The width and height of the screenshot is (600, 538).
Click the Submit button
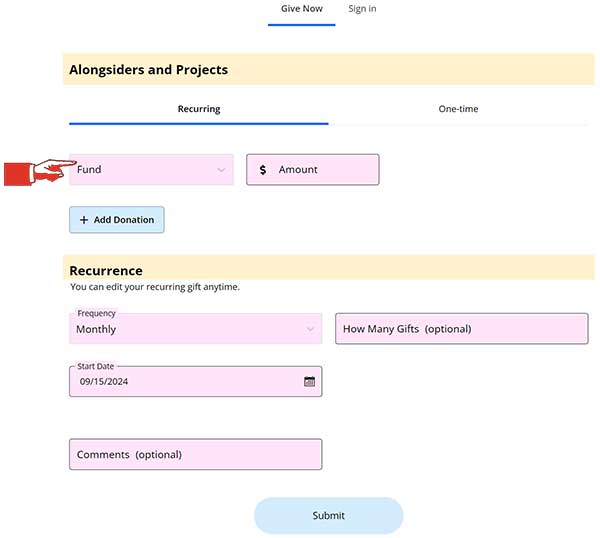pos(328,515)
